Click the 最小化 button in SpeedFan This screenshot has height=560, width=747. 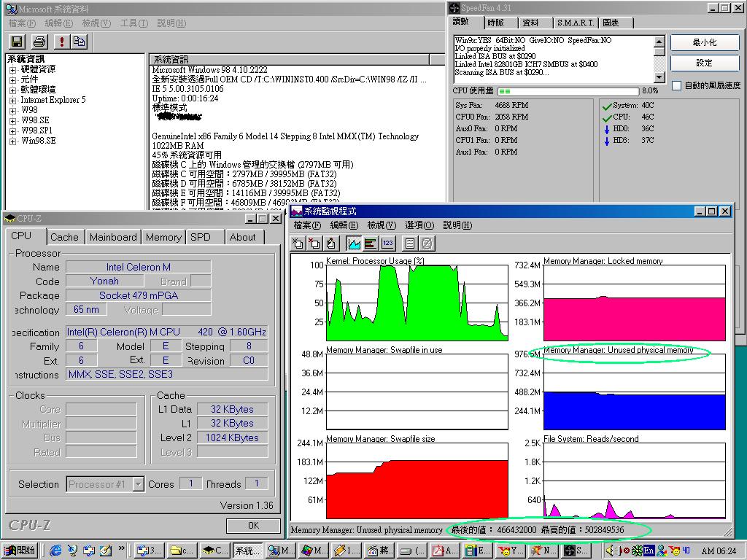tap(704, 42)
